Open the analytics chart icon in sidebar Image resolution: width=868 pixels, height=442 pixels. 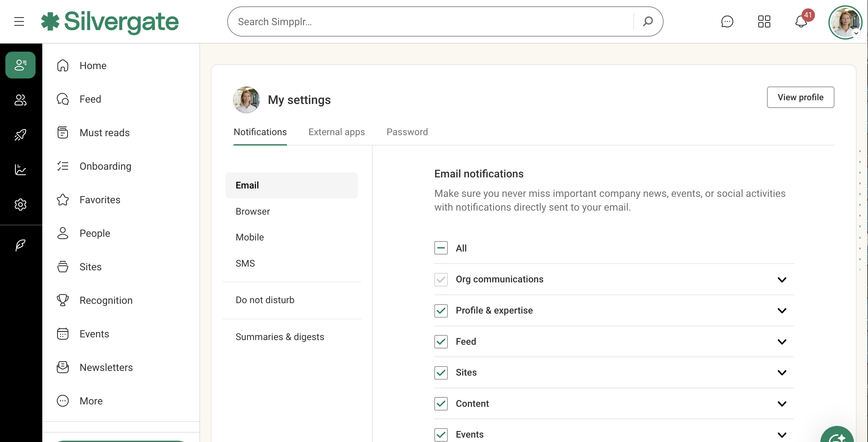point(20,170)
